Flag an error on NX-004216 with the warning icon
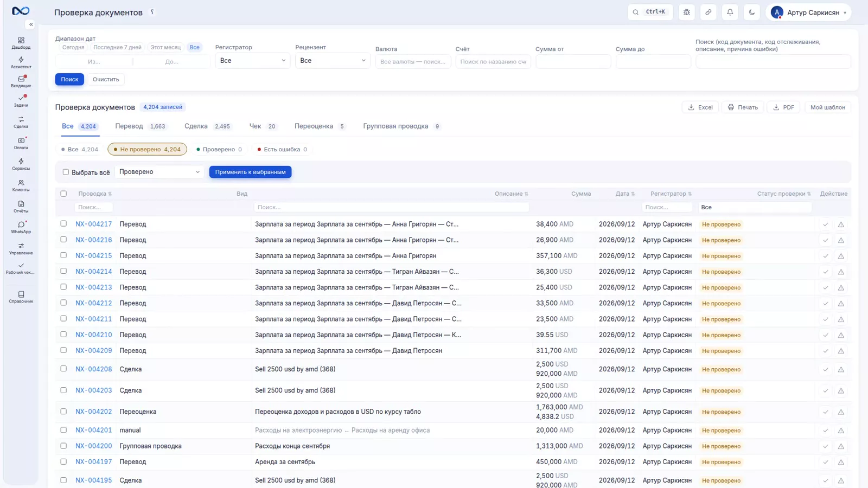Screen dimensions: 868x488 841,240
